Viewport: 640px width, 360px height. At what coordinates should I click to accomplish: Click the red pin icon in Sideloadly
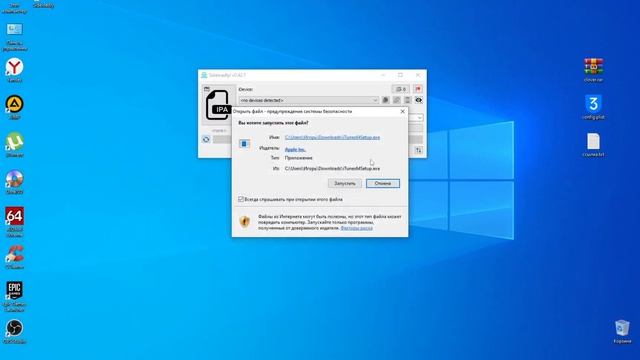418,89
